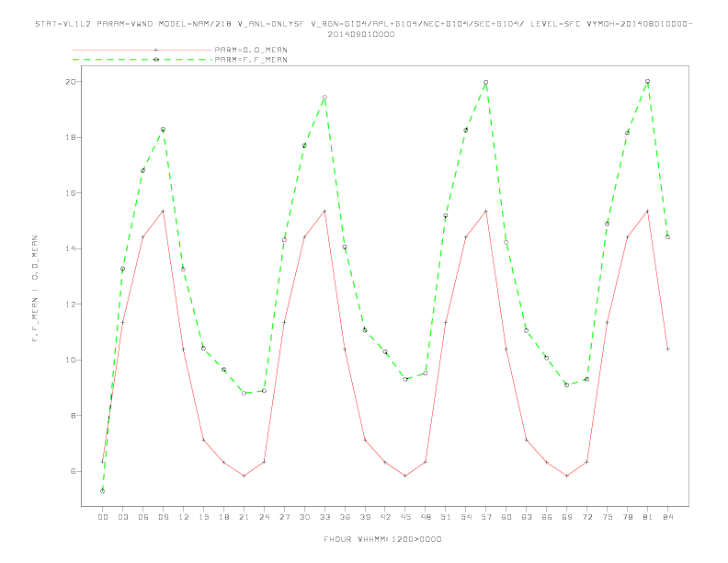Click the PARM=F.F_MEAN legend label
This screenshot has width=728, height=563.
(251, 60)
